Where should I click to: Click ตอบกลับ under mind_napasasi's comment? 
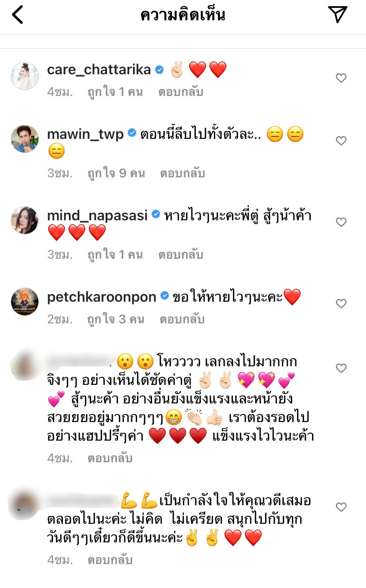tap(180, 255)
